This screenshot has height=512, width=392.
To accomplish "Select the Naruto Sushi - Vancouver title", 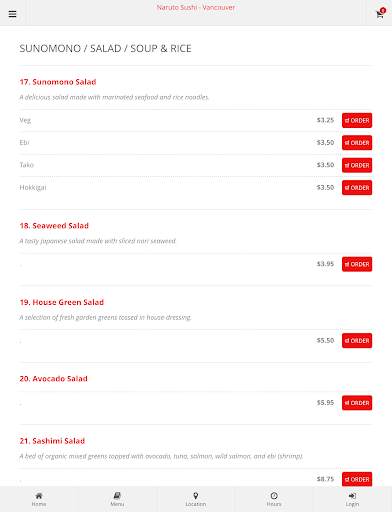I will [x=196, y=7].
